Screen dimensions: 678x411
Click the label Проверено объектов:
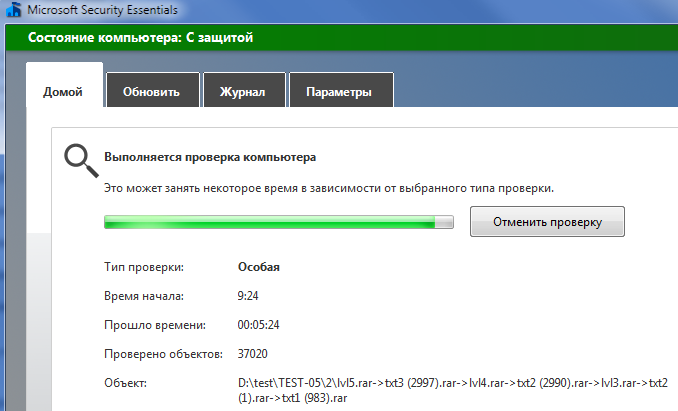(163, 354)
